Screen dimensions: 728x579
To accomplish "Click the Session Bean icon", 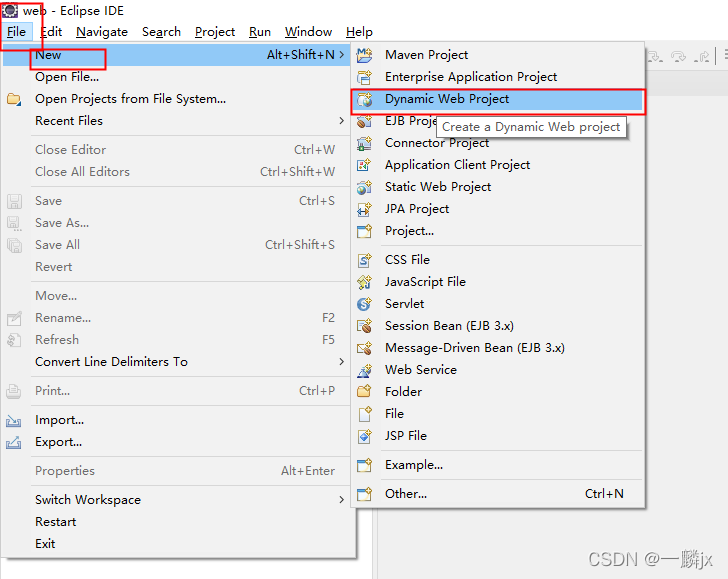I will pos(364,326).
